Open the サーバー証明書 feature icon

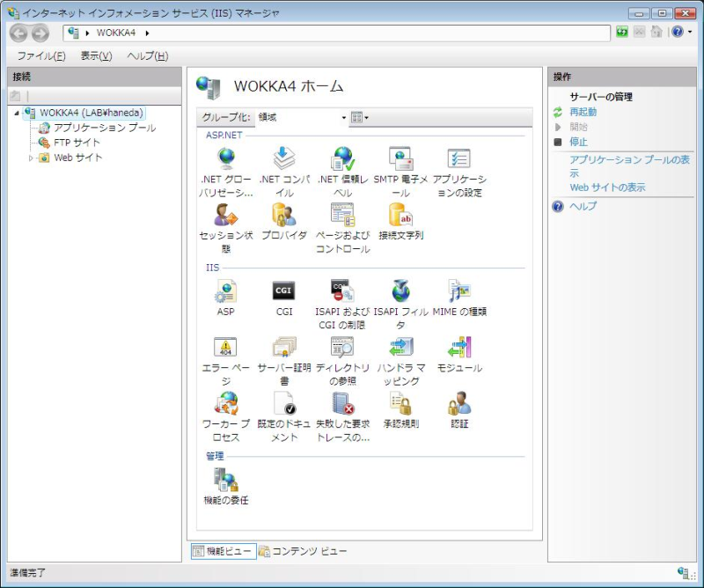pyautogui.click(x=284, y=347)
